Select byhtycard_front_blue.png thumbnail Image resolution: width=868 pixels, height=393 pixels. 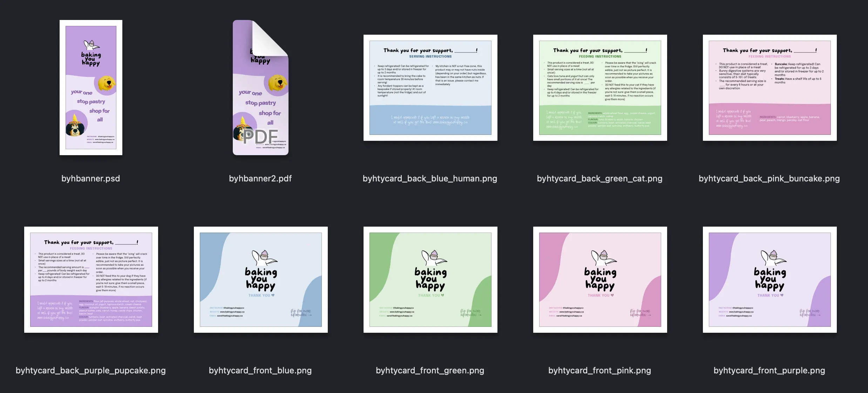[260, 279]
